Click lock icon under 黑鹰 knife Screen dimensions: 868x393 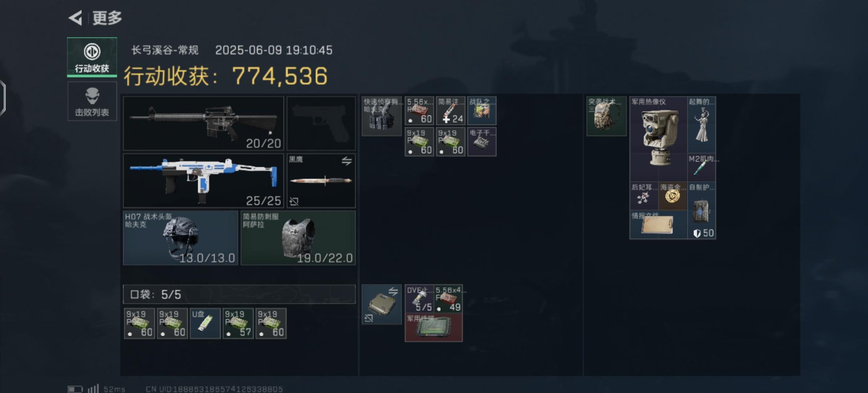tap(294, 201)
